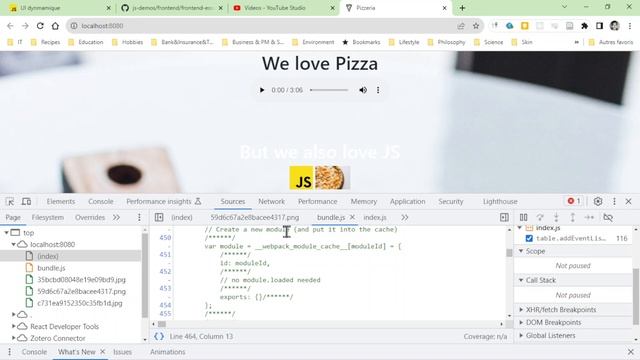640x360 pixels.
Task: Select c731ea9152350c35fb1d.jpg file
Action: point(80,303)
